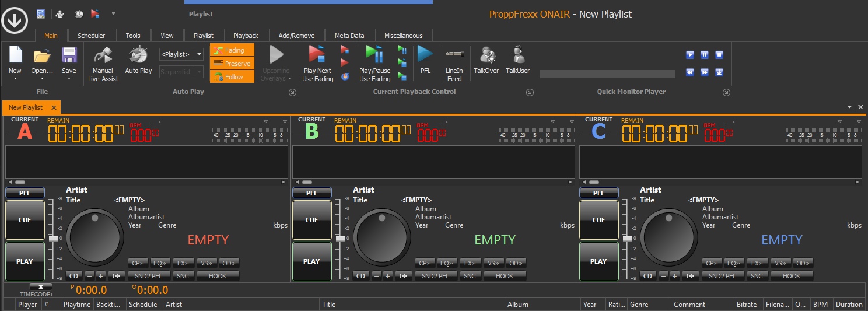Open the <Playlist> dropdown
Screen dimensions: 868x311
[199, 54]
